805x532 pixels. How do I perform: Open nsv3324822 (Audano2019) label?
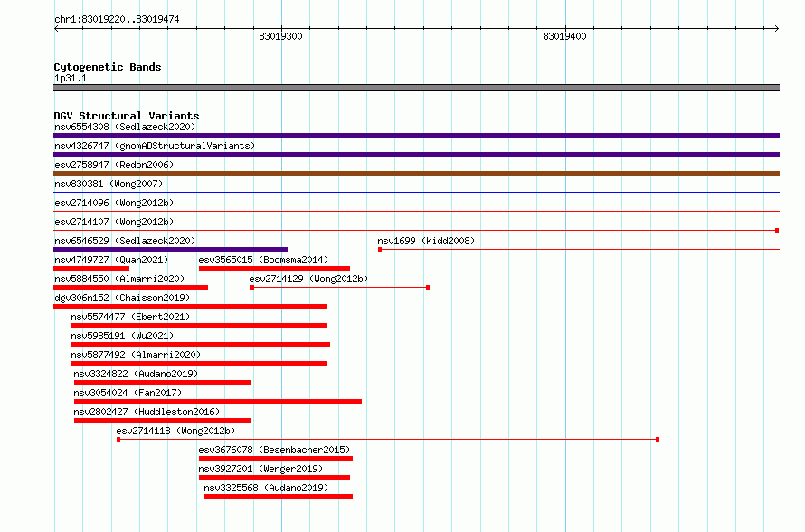click(x=136, y=374)
